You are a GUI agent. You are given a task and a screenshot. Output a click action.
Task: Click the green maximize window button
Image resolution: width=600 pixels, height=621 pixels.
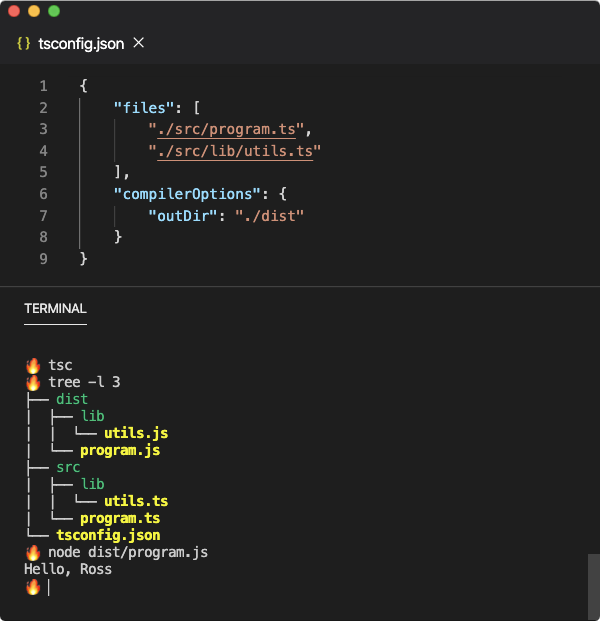pos(54,11)
